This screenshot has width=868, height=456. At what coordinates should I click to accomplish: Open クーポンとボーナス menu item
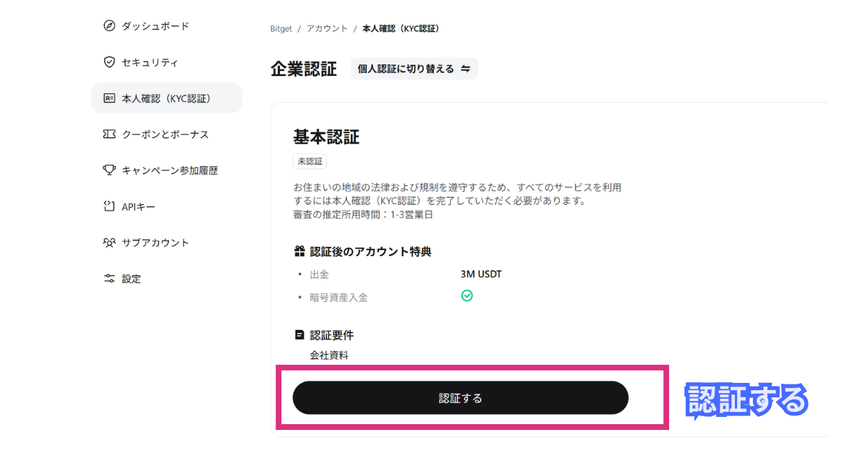pyautogui.click(x=166, y=134)
